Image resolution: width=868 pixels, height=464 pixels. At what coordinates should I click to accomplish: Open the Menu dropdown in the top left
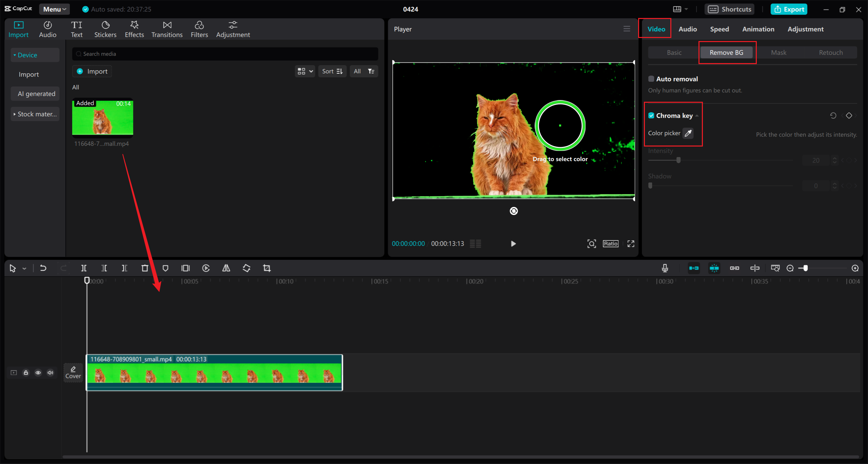(x=54, y=9)
